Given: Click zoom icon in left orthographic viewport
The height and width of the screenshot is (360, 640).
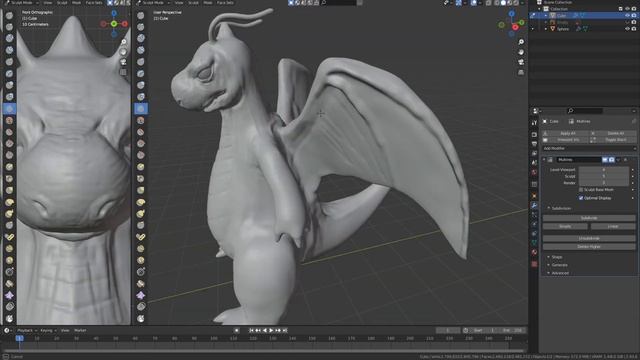Looking at the screenshot, I should 123,42.
